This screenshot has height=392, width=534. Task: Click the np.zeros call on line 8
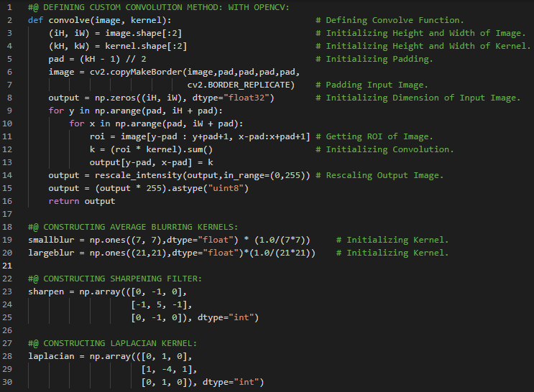point(111,98)
